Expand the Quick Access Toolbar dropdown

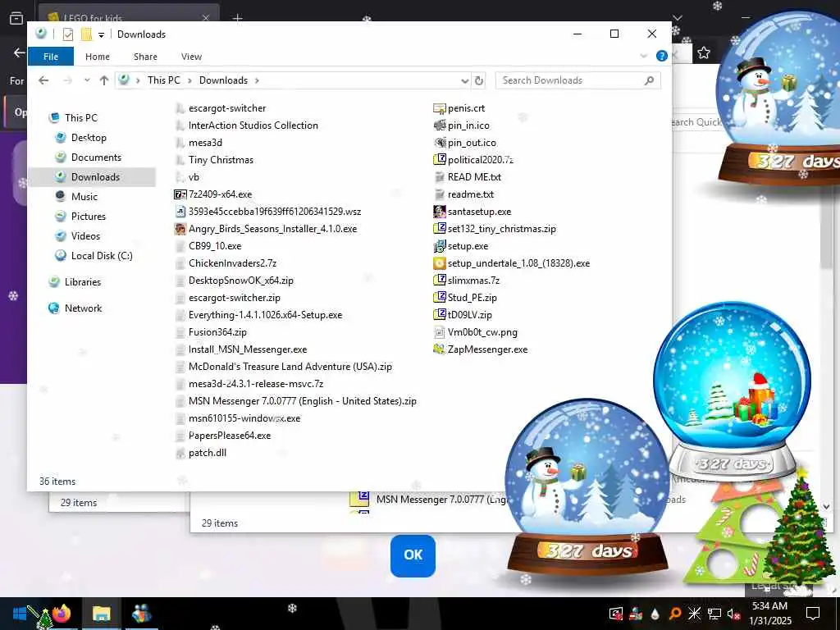coord(101,34)
